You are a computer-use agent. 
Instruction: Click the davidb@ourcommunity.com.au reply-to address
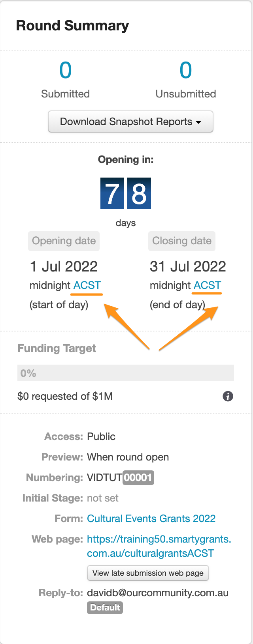158,593
